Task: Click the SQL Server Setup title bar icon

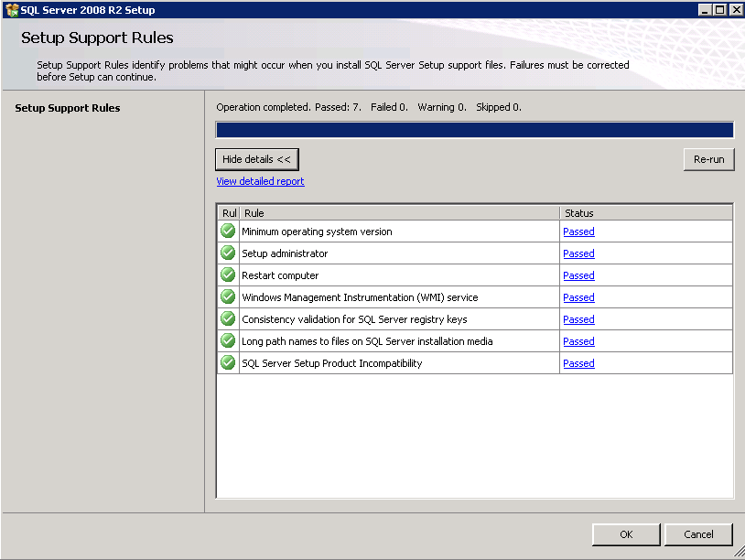Action: coord(11,10)
